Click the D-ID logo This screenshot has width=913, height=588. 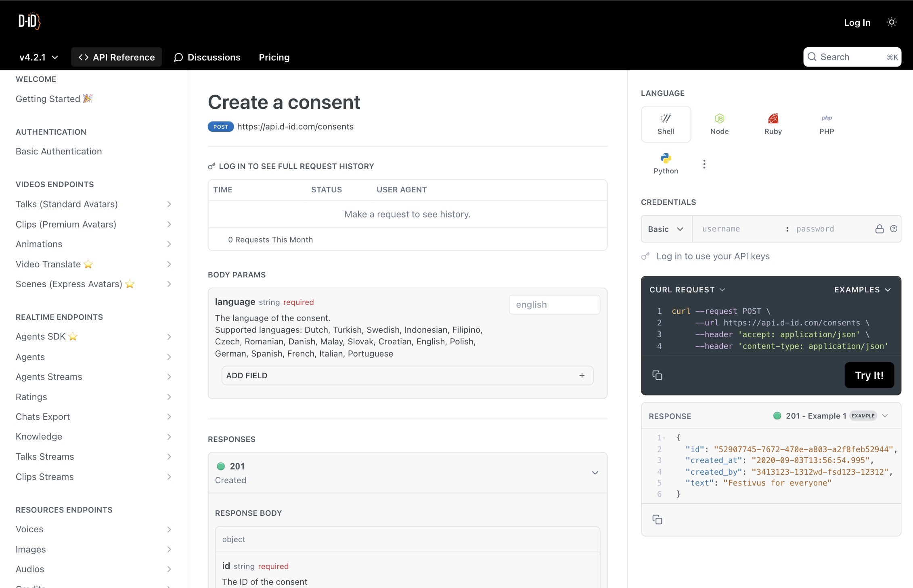coord(29,21)
